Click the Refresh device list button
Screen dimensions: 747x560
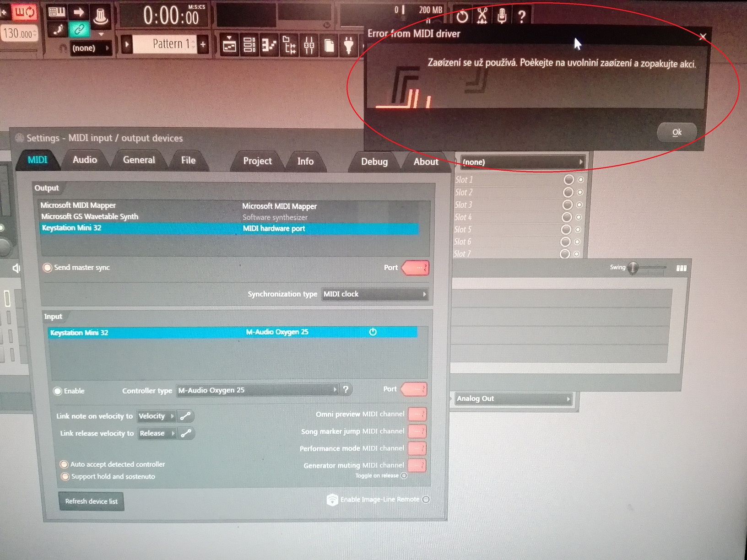click(91, 501)
